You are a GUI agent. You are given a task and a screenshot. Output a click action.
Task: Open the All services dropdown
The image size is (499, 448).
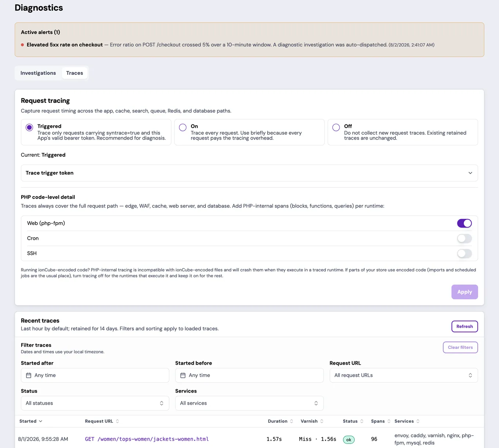tap(249, 403)
